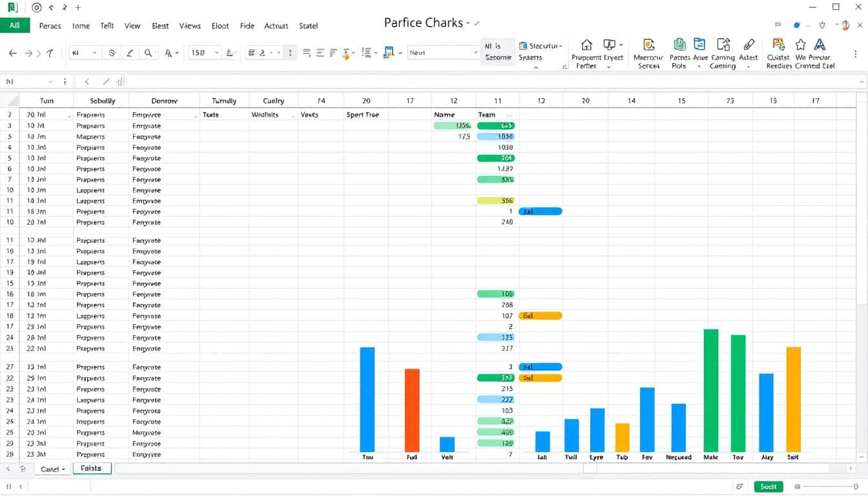Open the Peraes menu tab
This screenshot has height=496, width=868.
click(x=50, y=26)
